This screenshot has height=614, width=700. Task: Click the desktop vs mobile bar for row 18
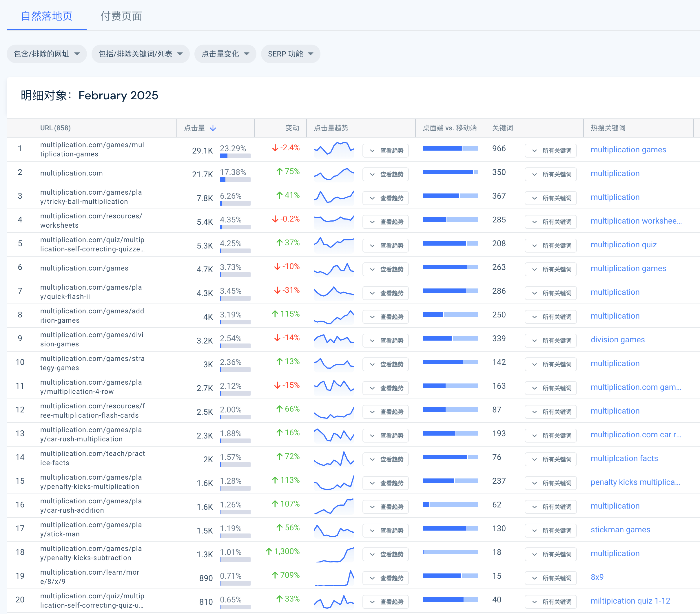pyautogui.click(x=450, y=552)
